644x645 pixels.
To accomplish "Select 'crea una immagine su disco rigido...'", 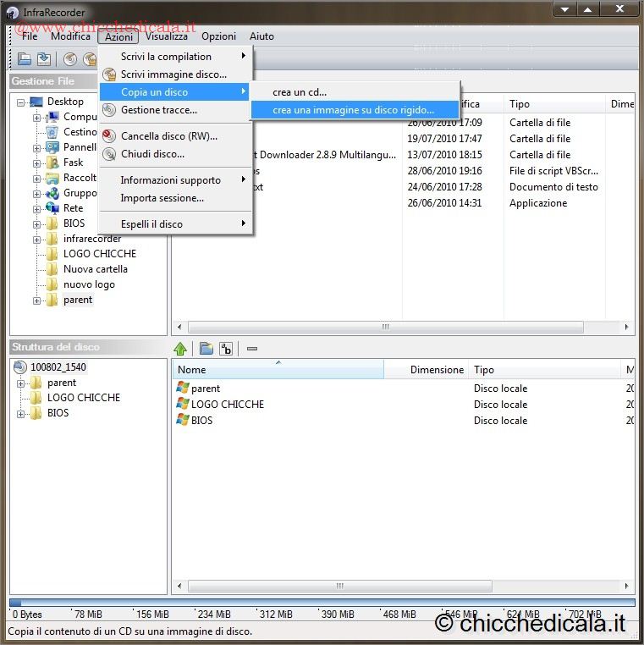I will (x=353, y=110).
